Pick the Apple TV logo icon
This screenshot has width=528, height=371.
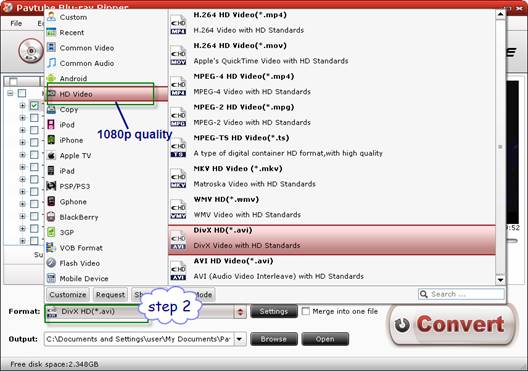coord(51,155)
